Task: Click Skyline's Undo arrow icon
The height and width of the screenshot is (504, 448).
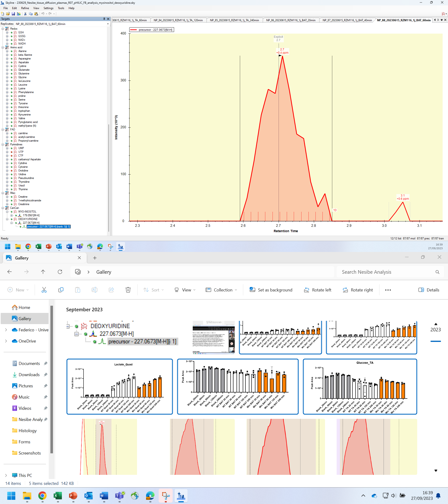Action: 43,14
